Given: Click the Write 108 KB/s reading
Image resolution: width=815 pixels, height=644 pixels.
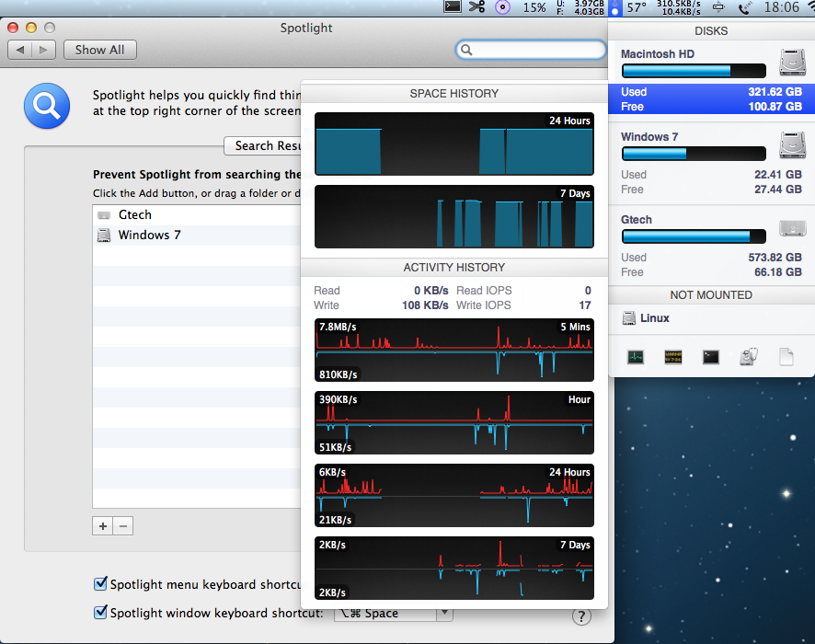Looking at the screenshot, I should [425, 305].
